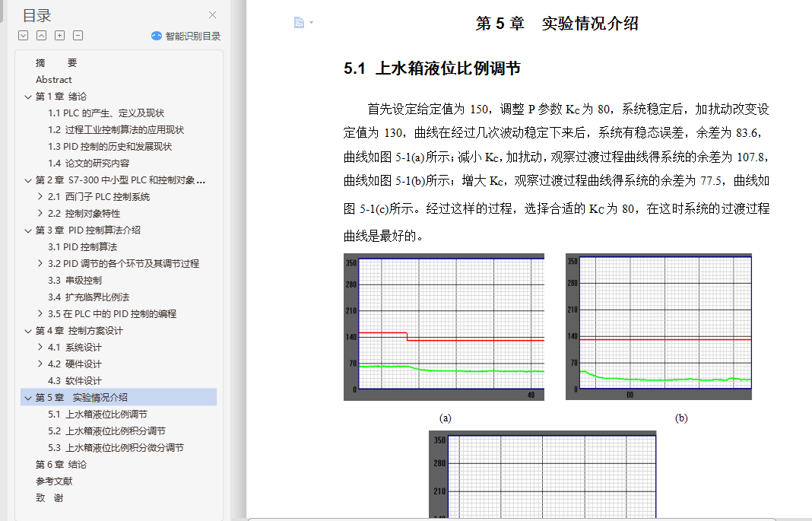Click the 第5章 实验情况介绍 page title
The width and height of the screenshot is (812, 521).
pyautogui.click(x=557, y=24)
